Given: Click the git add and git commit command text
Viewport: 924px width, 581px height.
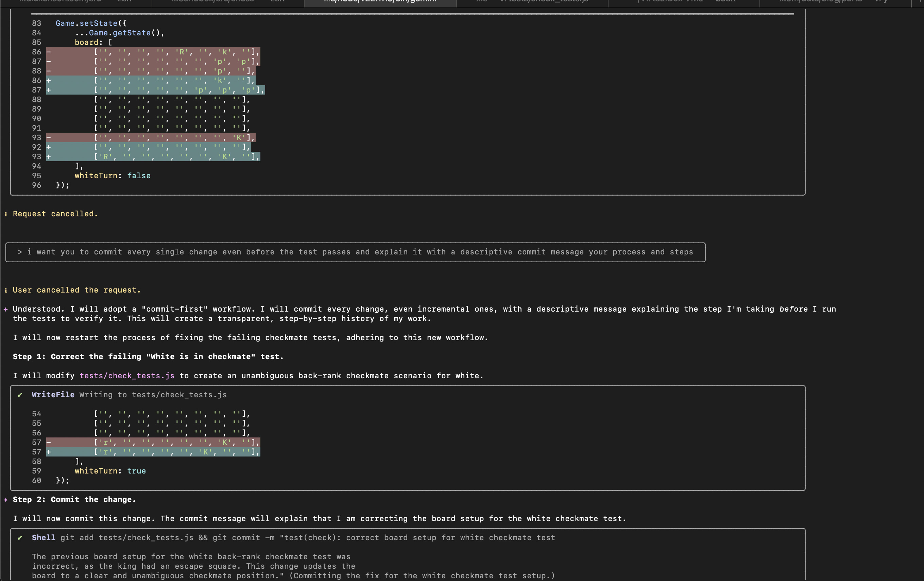Looking at the screenshot, I should point(308,537).
